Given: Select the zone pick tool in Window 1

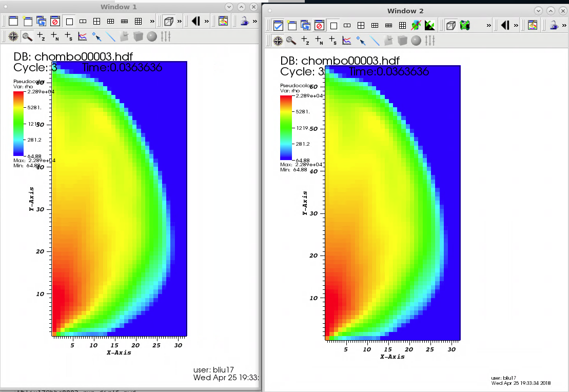Looking at the screenshot, I should [x=41, y=36].
